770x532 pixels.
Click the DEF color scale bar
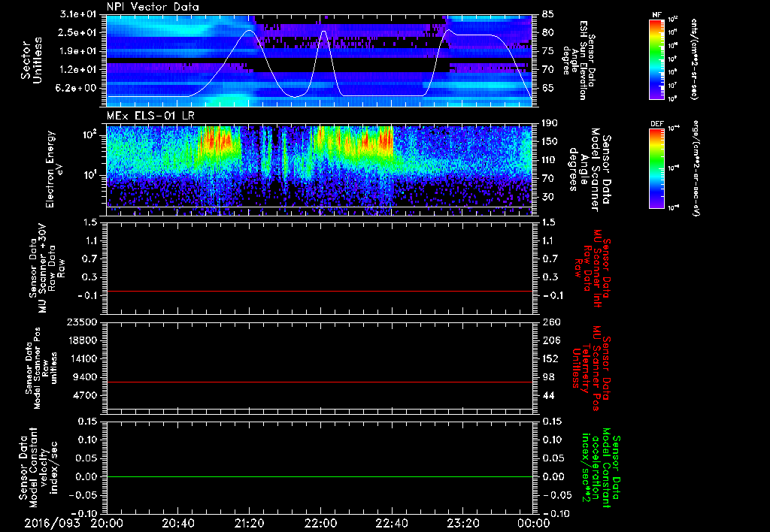coord(657,168)
